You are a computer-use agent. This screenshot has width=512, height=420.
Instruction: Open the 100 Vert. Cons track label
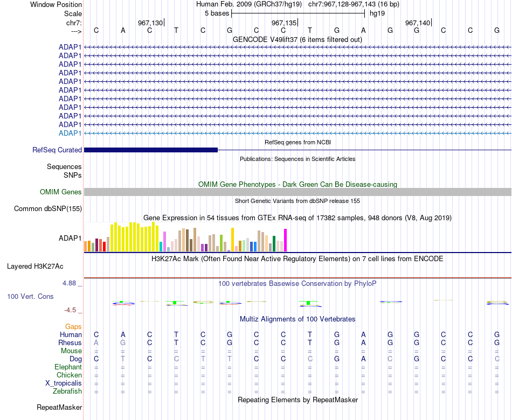(30, 296)
